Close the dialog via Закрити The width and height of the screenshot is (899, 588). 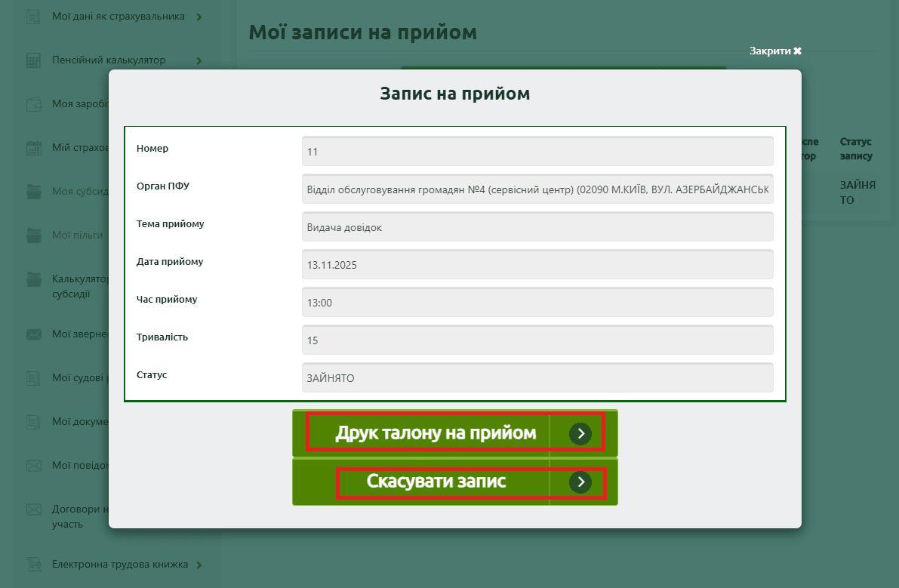(775, 51)
